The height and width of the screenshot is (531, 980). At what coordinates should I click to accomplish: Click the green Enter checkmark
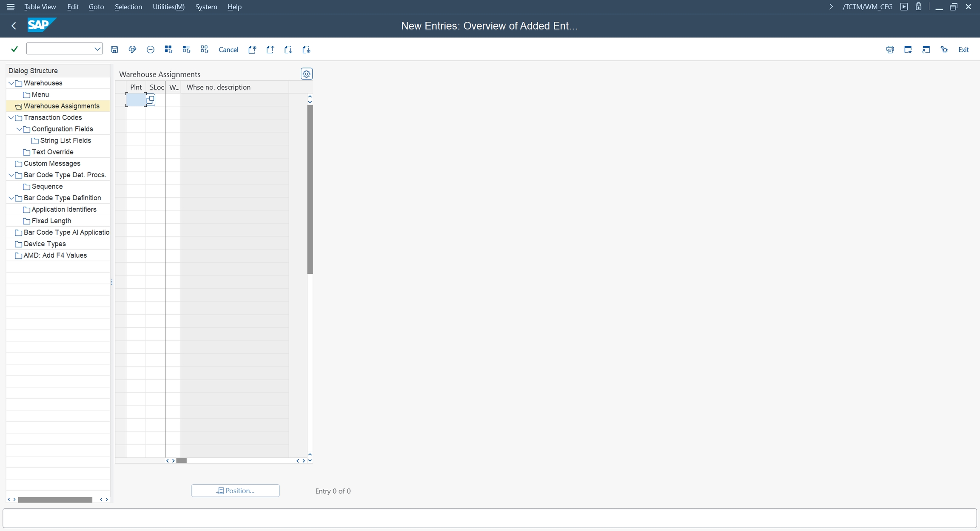14,49
